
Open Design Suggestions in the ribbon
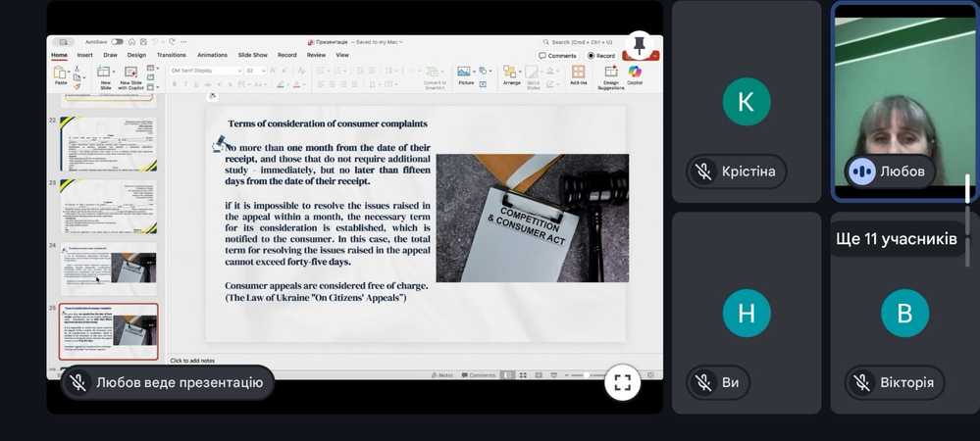pos(610,73)
